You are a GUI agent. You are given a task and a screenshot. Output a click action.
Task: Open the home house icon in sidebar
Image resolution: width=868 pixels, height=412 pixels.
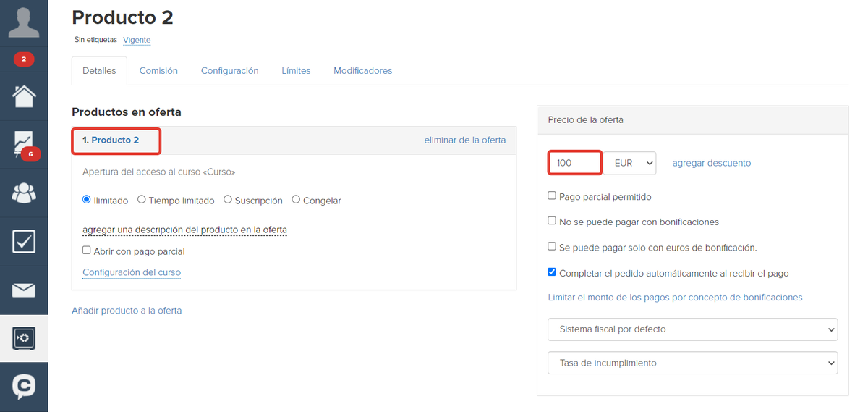(x=24, y=96)
